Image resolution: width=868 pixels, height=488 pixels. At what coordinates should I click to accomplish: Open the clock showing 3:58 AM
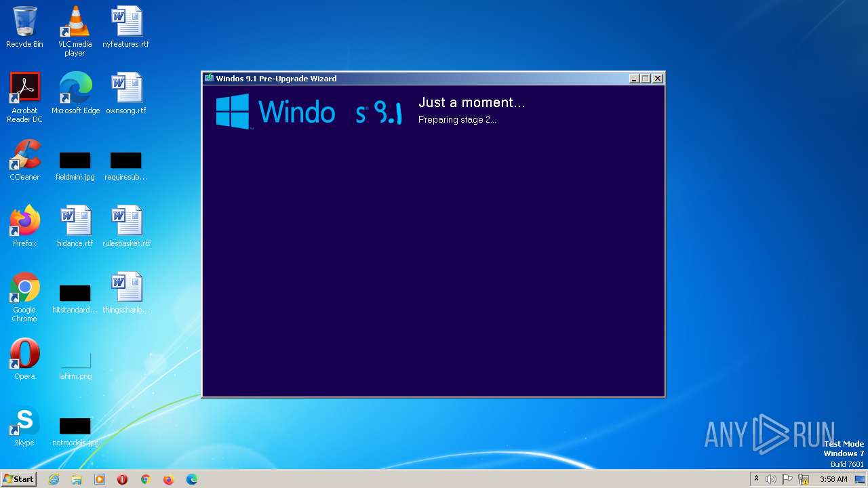(833, 479)
